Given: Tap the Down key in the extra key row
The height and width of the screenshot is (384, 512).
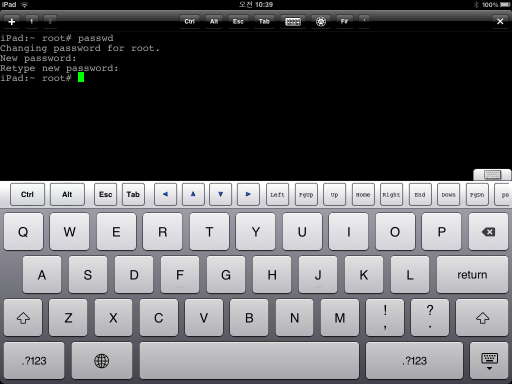Looking at the screenshot, I should pos(448,194).
